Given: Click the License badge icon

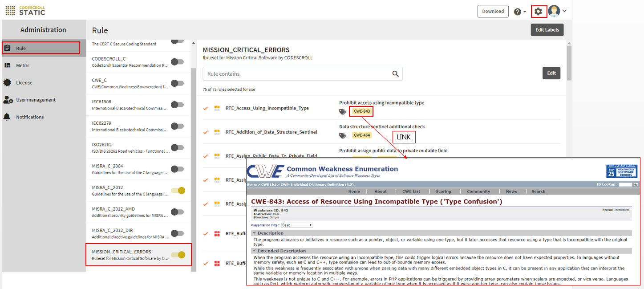Looking at the screenshot, I should pos(7,82).
